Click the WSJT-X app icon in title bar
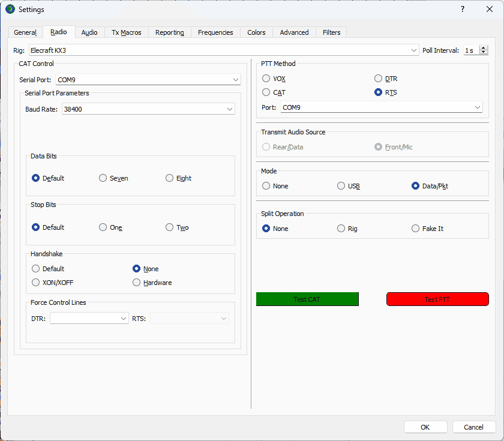This screenshot has width=504, height=441. tap(10, 9)
